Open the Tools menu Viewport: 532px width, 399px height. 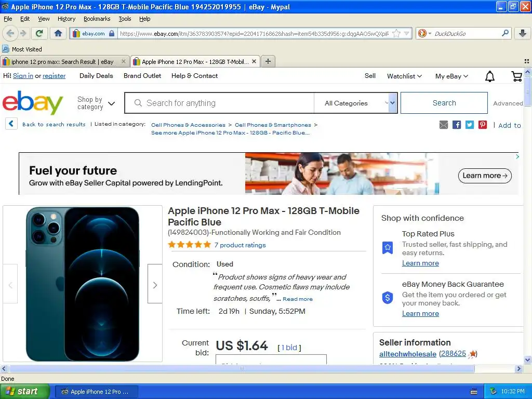click(x=125, y=19)
